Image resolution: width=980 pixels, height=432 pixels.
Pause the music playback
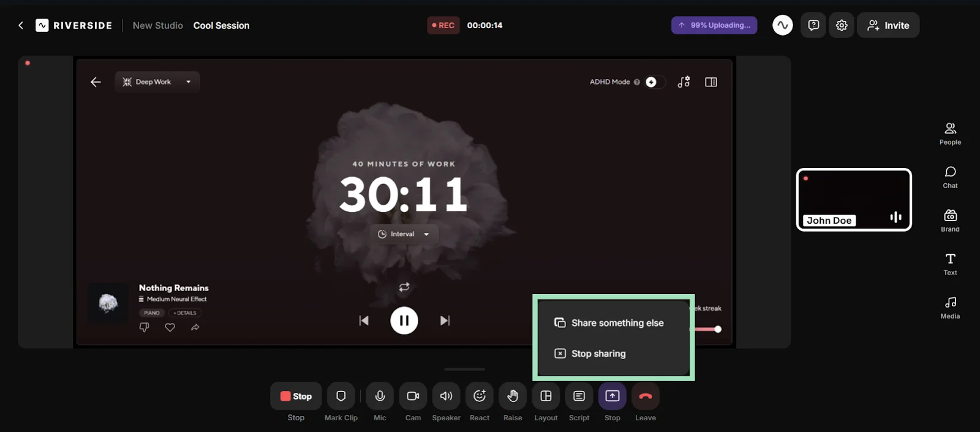pos(404,320)
